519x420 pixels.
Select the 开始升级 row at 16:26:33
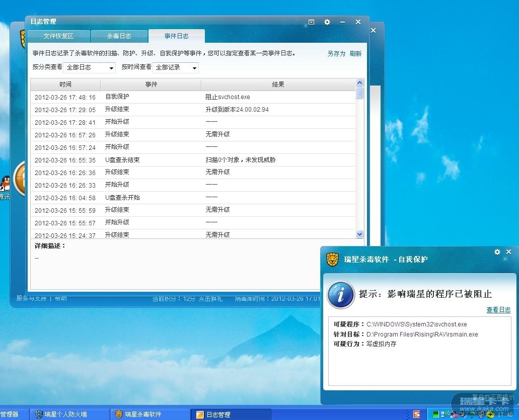click(x=193, y=185)
